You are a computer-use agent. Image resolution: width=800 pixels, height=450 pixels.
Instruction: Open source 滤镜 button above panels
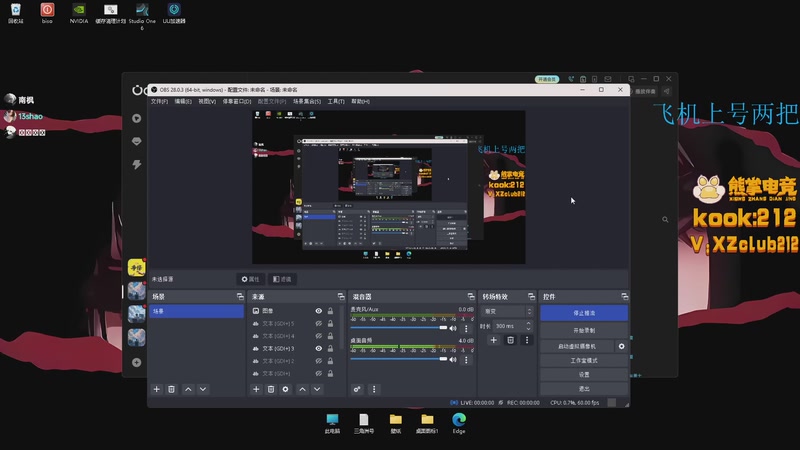(282, 279)
